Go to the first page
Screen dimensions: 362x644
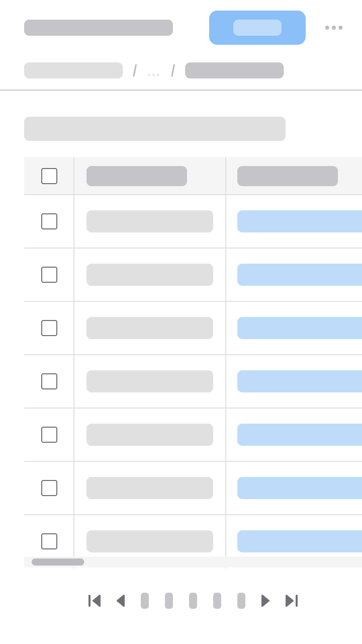(x=95, y=601)
